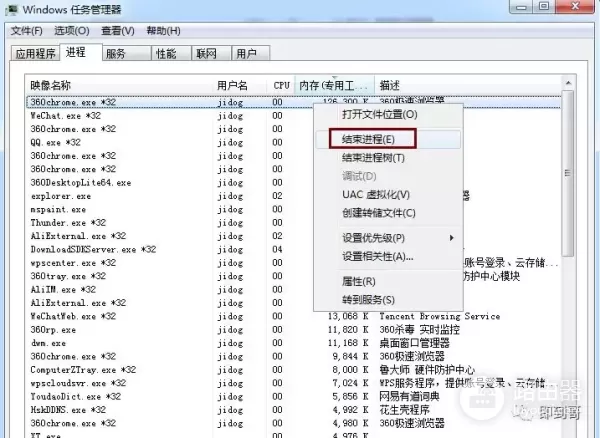Screen dimensions: 600x438
Task: Click the 11,820 K memory value
Action: [x=348, y=330]
